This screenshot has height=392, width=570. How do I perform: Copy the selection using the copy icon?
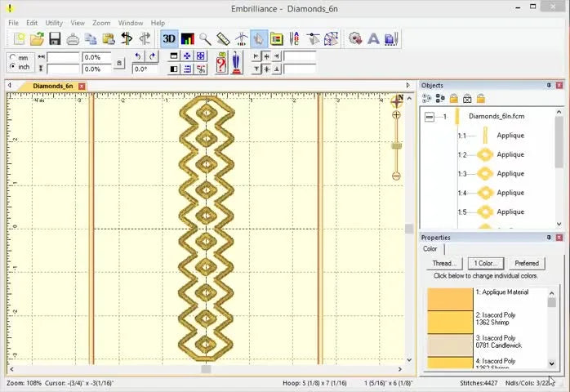click(x=91, y=38)
